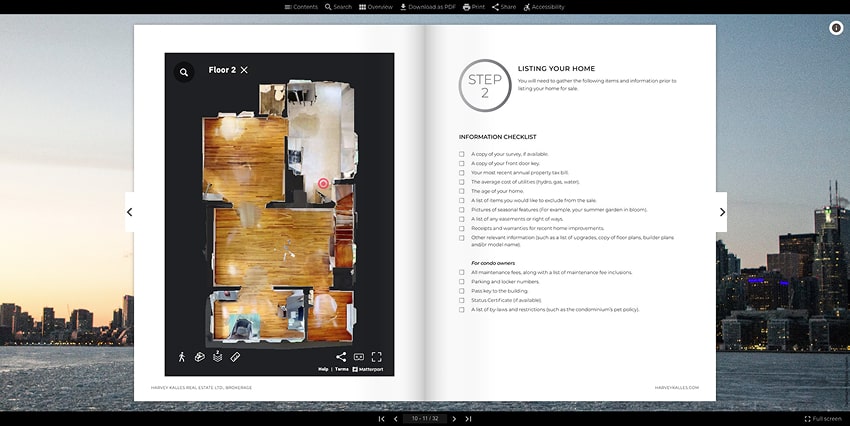
Task: Check 'A list of by-laws and restrictions'
Action: pyautogui.click(x=462, y=309)
